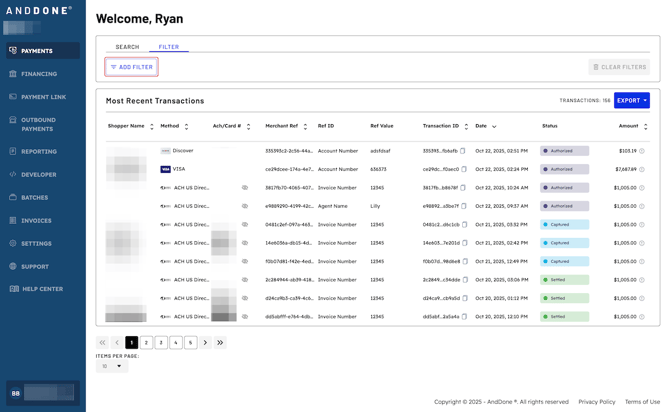Screen dimensions: 670x412
Task: Toggle eye icon on Agent Name Lilly row
Action: point(245,206)
